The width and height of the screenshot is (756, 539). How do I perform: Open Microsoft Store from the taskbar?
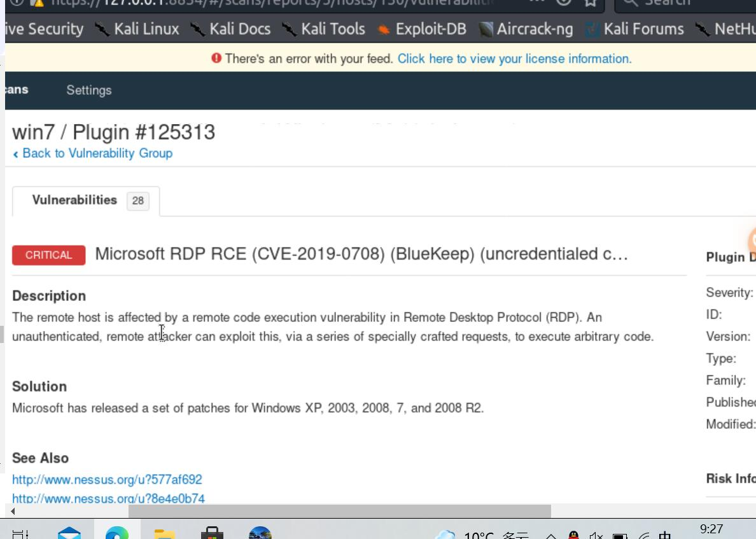(212, 533)
